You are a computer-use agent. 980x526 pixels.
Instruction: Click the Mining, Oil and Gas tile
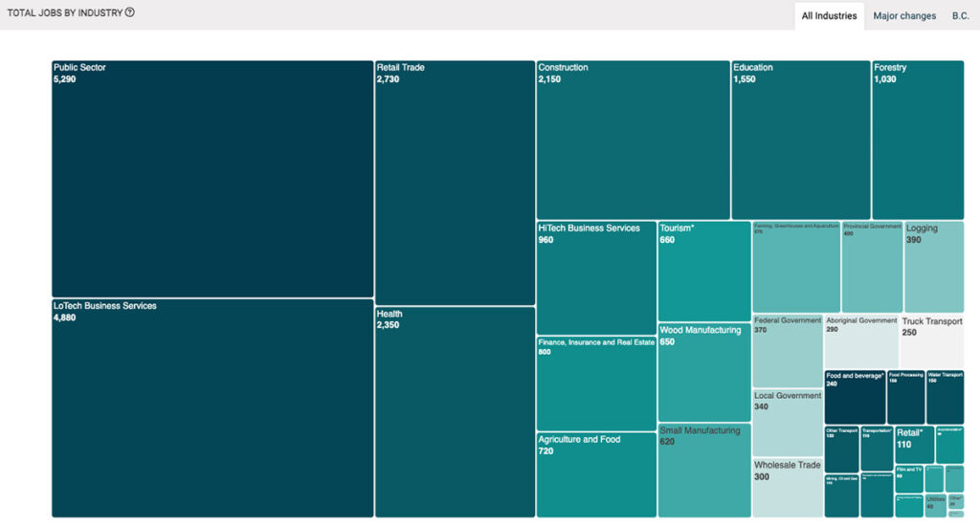842,495
